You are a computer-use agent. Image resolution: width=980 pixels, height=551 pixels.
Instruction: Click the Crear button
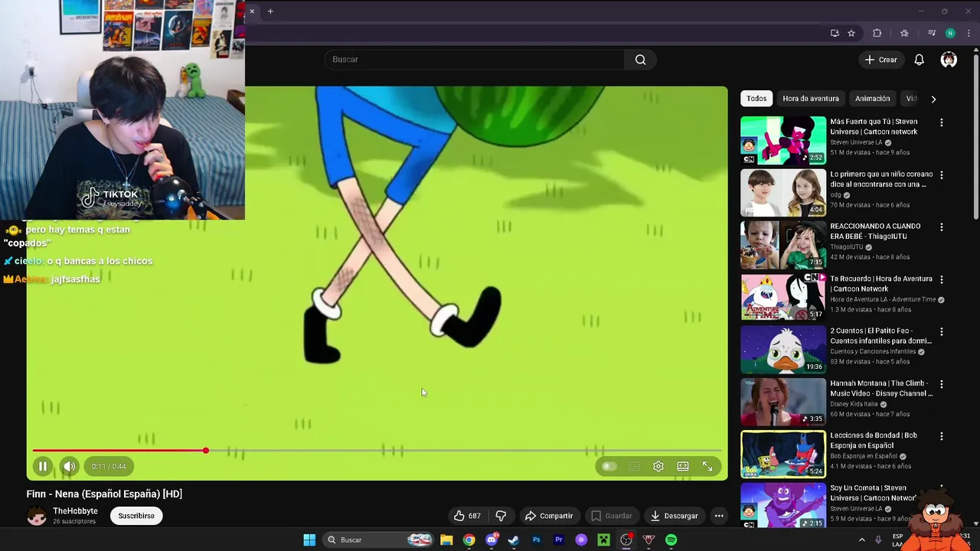click(880, 60)
